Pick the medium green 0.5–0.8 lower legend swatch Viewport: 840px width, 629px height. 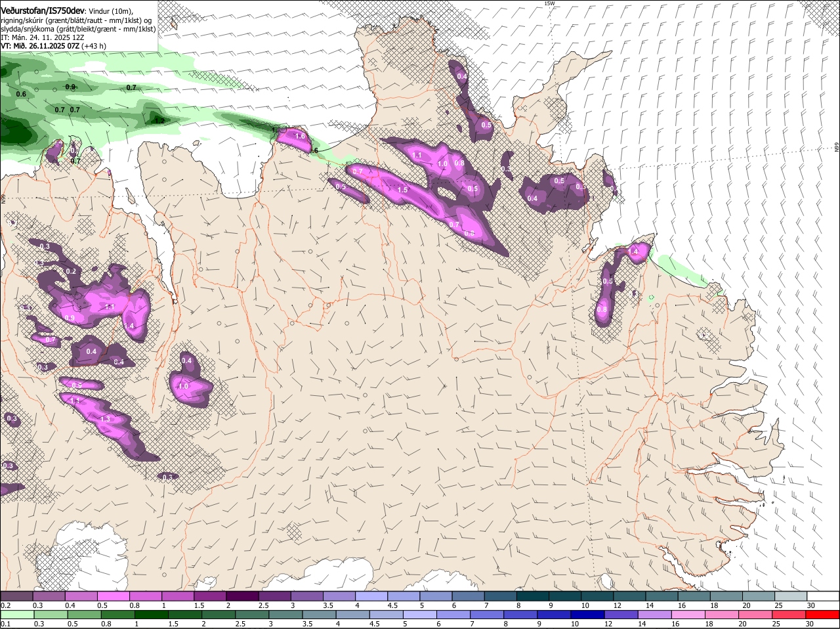click(x=83, y=615)
